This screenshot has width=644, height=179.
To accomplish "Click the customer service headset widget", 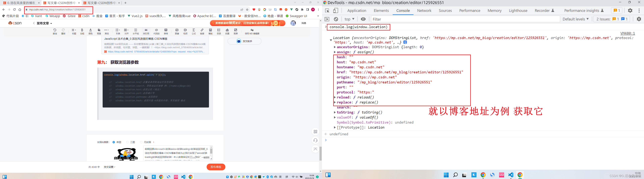I will coord(315,140).
